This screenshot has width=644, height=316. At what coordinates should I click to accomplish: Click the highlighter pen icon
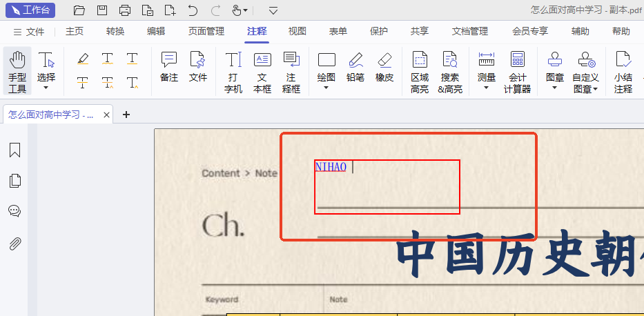pyautogui.click(x=83, y=59)
